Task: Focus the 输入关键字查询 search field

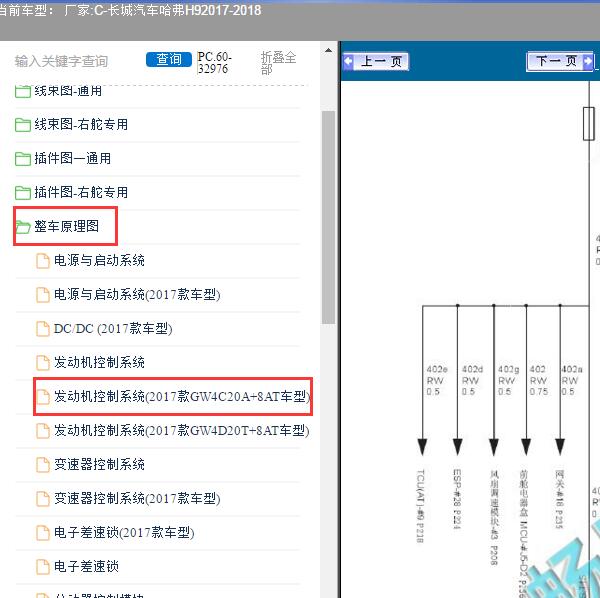Action: coord(61,61)
